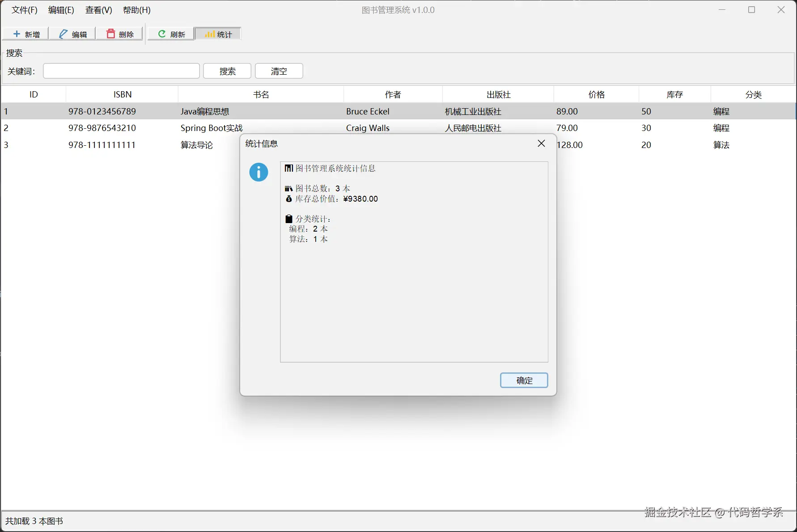The height and width of the screenshot is (532, 797).
Task: Click the red 删除 delete icon
Action: click(111, 33)
